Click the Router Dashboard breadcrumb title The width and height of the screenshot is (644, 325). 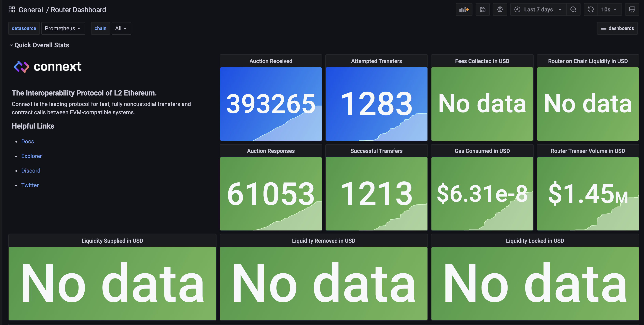pos(78,9)
